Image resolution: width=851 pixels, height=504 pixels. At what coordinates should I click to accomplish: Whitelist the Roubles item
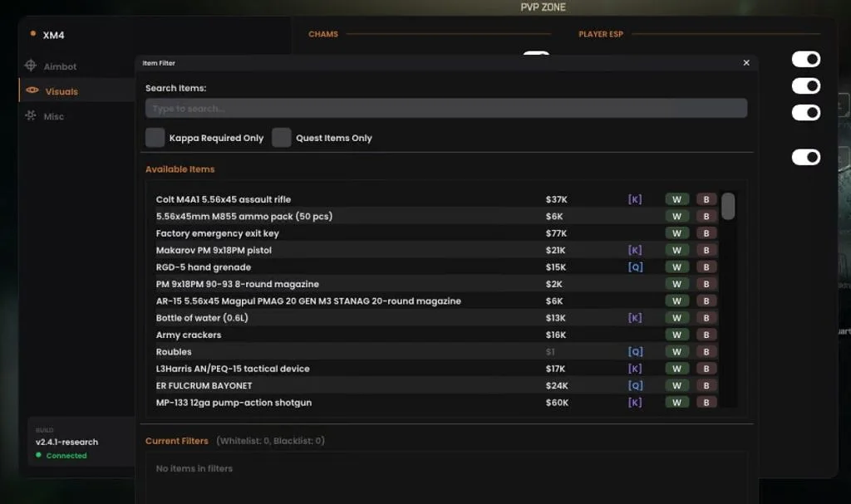[676, 351]
